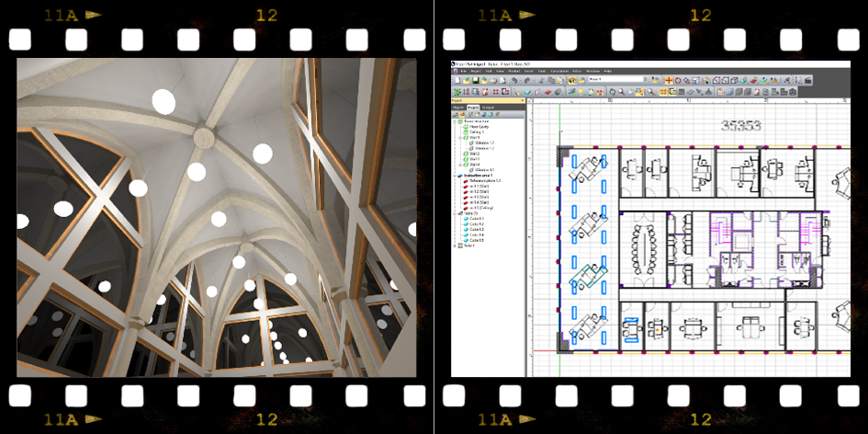This screenshot has width=868, height=434.
Task: Click the red crosshair move tool
Action: 669,81
